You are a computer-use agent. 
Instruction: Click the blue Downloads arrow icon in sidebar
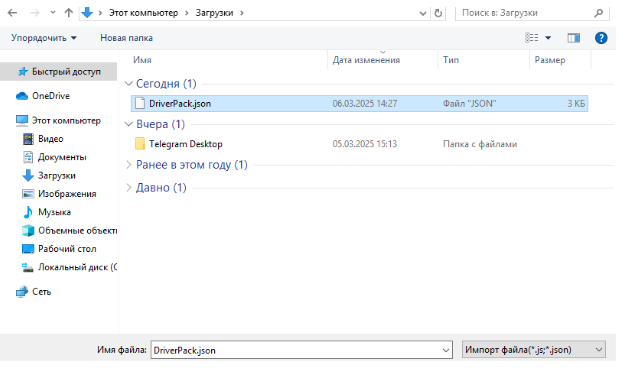[x=28, y=176]
